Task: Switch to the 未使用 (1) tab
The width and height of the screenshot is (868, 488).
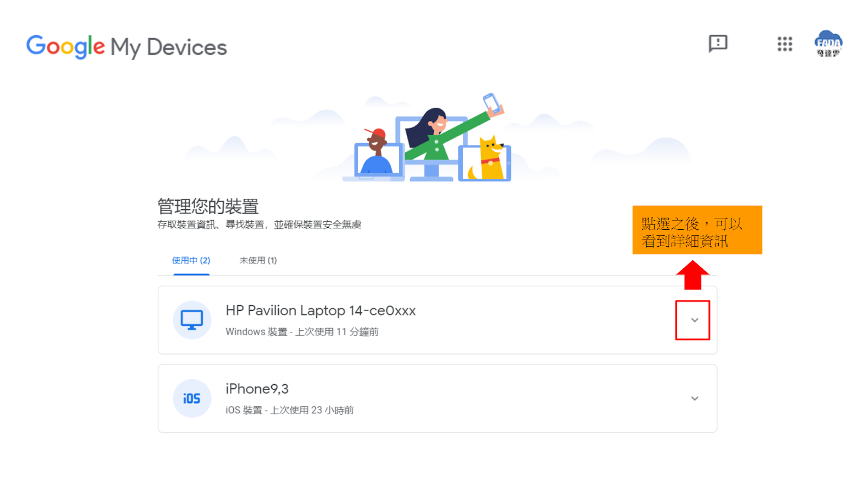Action: (258, 261)
